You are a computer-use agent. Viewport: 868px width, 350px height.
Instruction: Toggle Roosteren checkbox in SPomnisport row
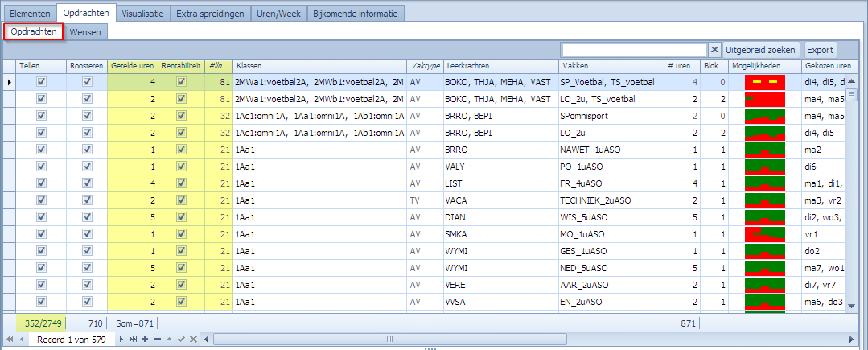87,116
